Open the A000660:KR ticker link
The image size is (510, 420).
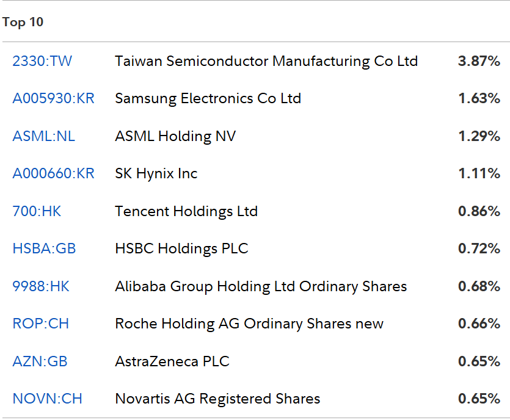pyautogui.click(x=53, y=173)
